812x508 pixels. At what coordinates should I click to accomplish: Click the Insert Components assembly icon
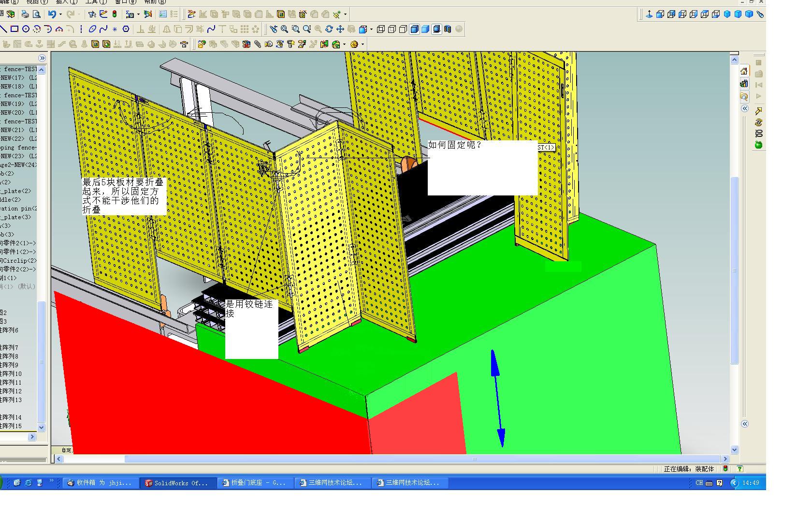[202, 44]
